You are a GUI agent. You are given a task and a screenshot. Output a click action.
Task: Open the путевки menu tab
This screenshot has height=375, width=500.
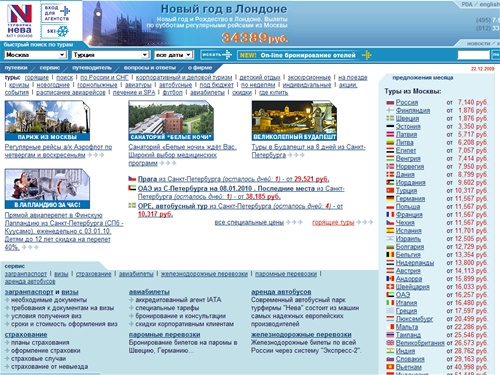pyautogui.click(x=16, y=68)
